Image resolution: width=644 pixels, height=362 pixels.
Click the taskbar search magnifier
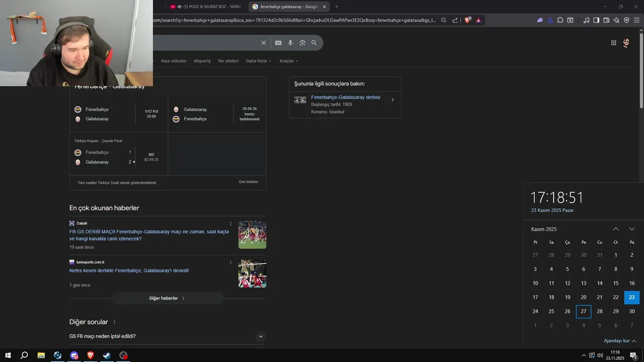24,355
